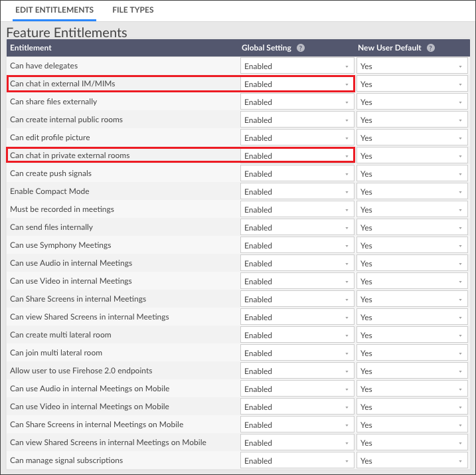
Task: Expand New User Default for share files externally
Action: click(412, 102)
